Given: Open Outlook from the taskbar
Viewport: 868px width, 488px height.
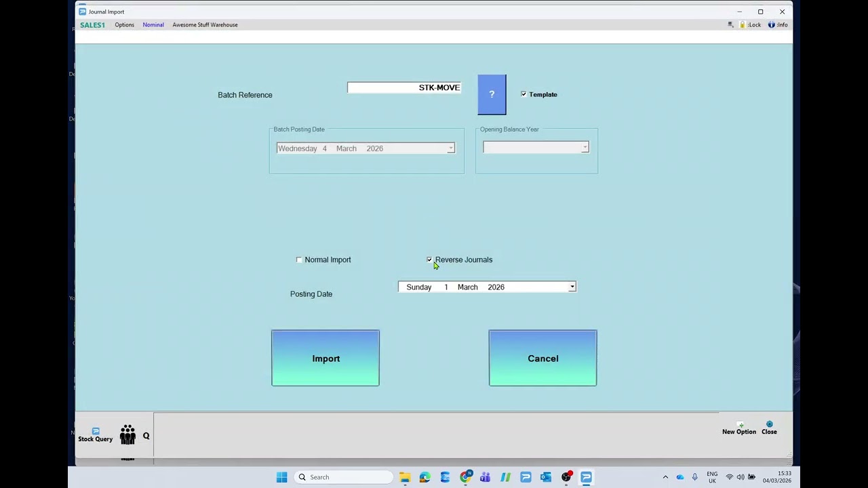Looking at the screenshot, I should [546, 477].
